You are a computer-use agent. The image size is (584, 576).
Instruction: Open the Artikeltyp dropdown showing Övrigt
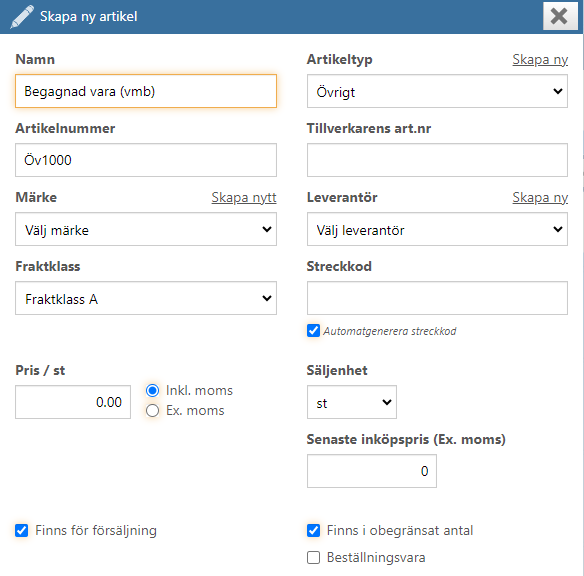point(437,91)
